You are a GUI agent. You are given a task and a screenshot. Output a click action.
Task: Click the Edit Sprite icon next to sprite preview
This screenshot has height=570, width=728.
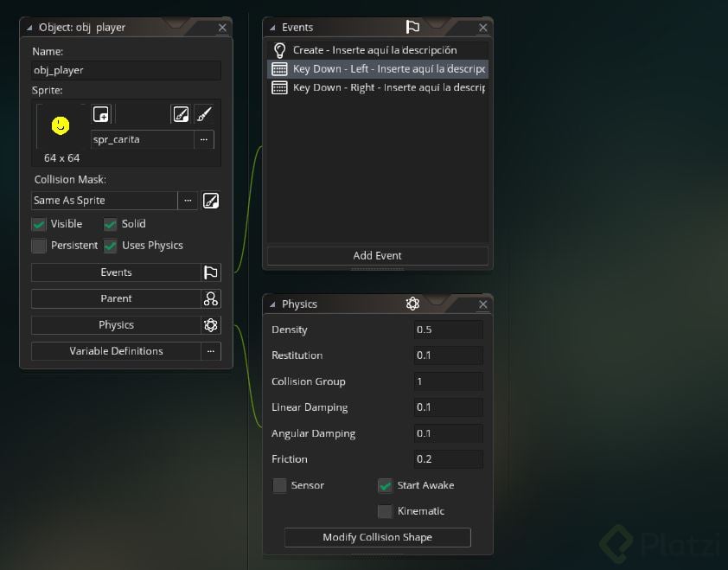coord(181,114)
